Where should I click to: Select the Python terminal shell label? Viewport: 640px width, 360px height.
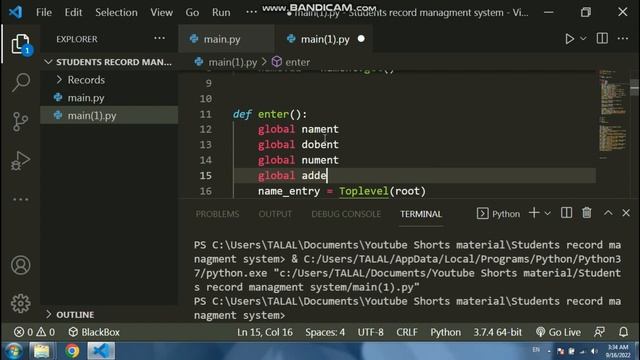tap(498, 213)
